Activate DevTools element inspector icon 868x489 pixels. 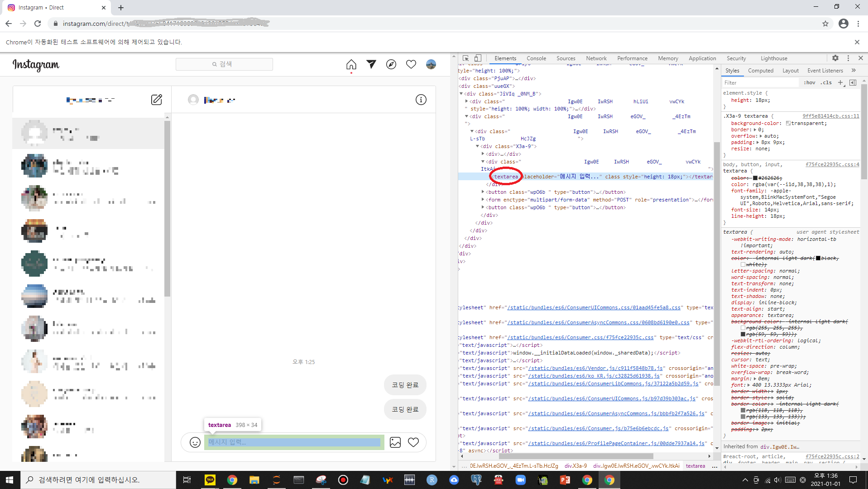[465, 58]
